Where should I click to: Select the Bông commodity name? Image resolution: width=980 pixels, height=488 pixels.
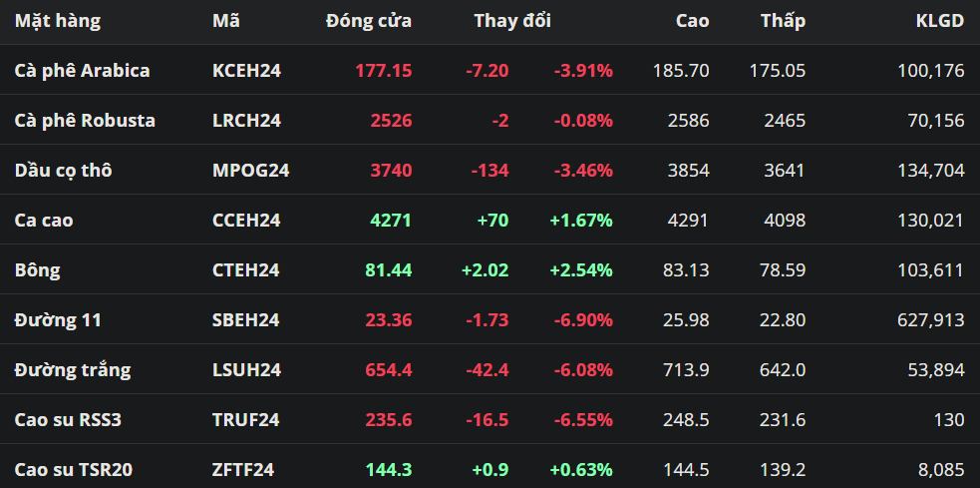38,269
